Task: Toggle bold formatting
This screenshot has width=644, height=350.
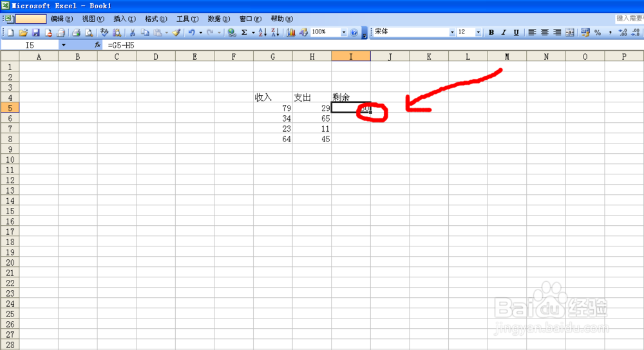Action: pyautogui.click(x=491, y=32)
